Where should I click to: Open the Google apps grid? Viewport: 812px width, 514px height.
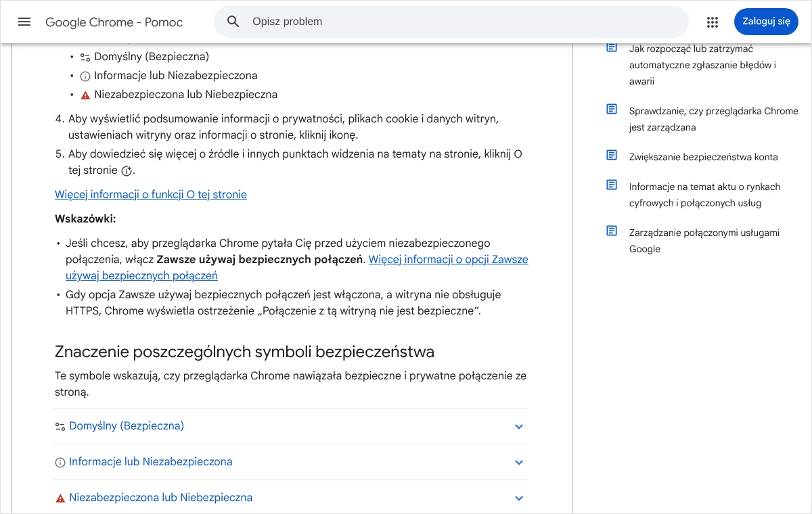[x=713, y=22]
